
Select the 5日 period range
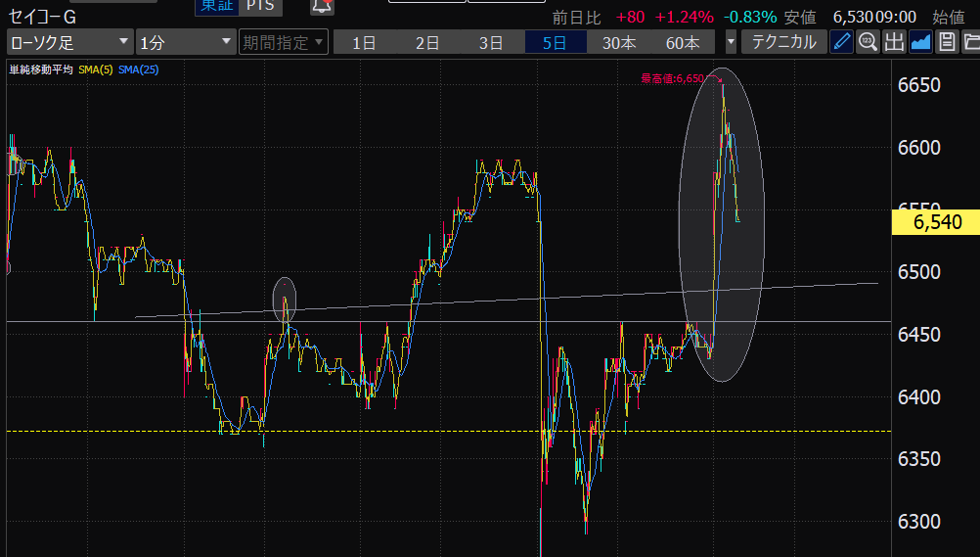pos(555,42)
